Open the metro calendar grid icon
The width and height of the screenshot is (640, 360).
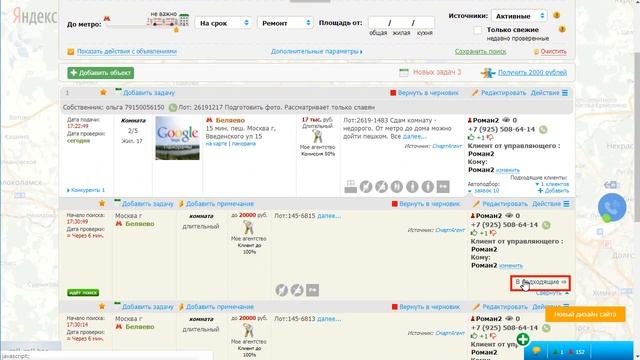(184, 20)
